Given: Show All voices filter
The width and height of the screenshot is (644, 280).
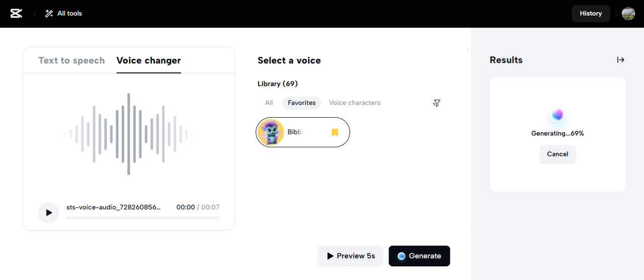Looking at the screenshot, I should 269,103.
